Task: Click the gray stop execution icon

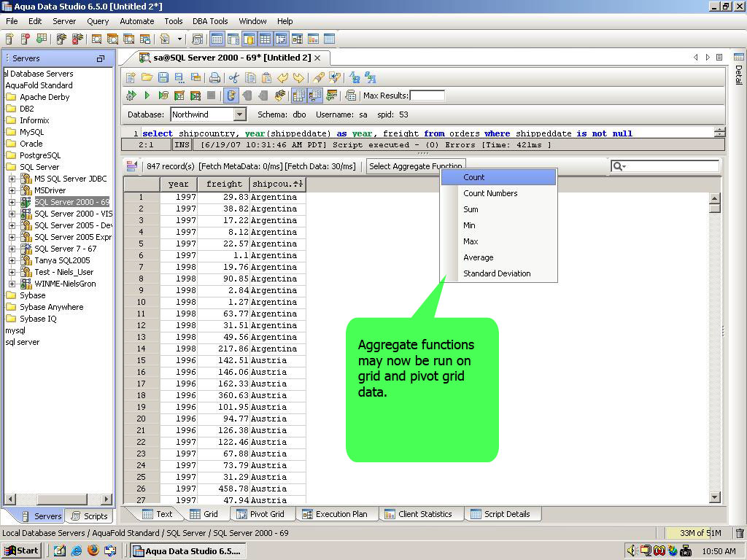Action: tap(211, 96)
